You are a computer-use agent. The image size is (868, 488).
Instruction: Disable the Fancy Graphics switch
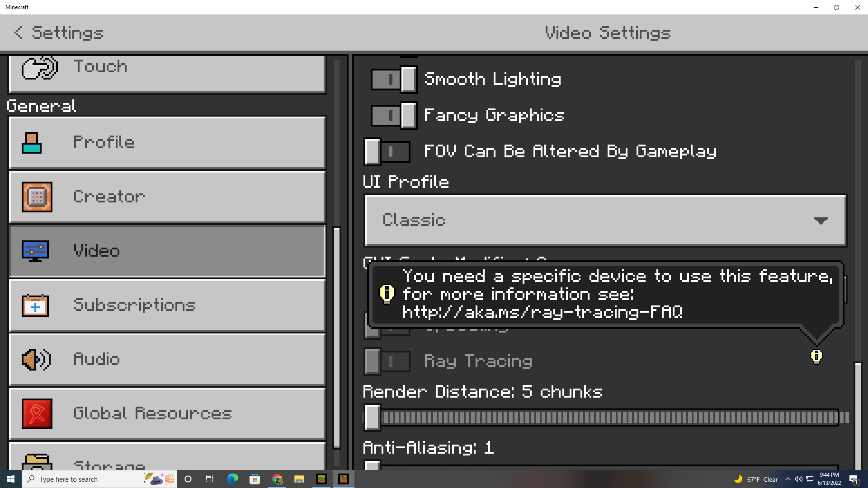(x=394, y=116)
